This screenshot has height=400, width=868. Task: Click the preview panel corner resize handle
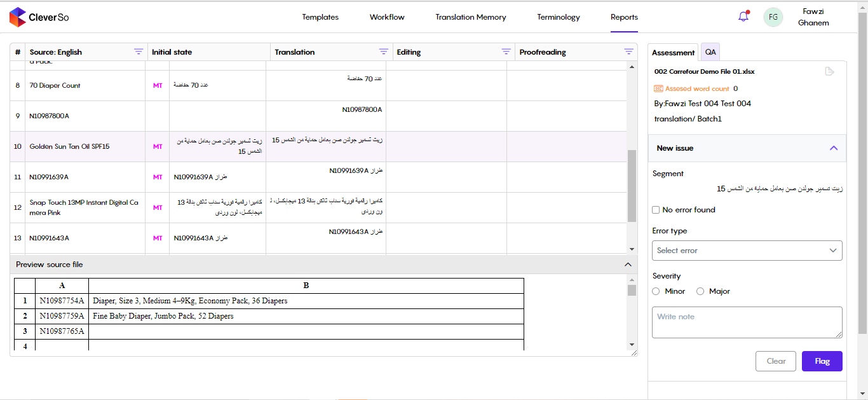pos(634,353)
